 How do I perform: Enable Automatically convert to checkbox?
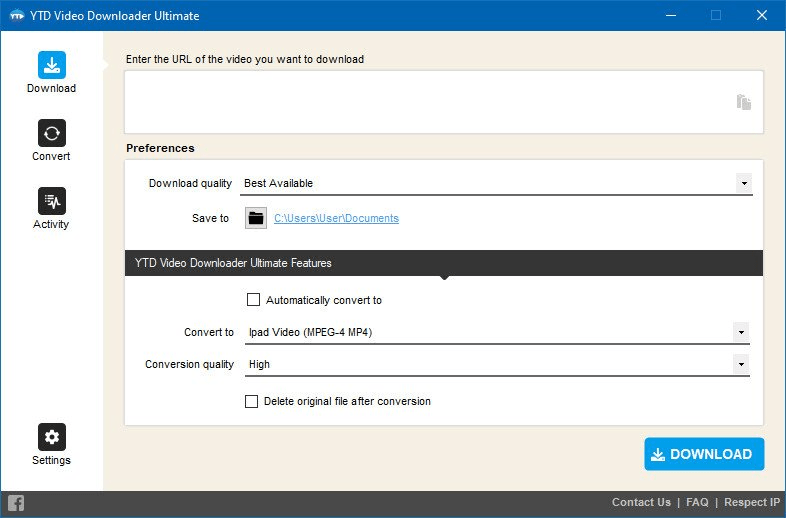tap(253, 300)
